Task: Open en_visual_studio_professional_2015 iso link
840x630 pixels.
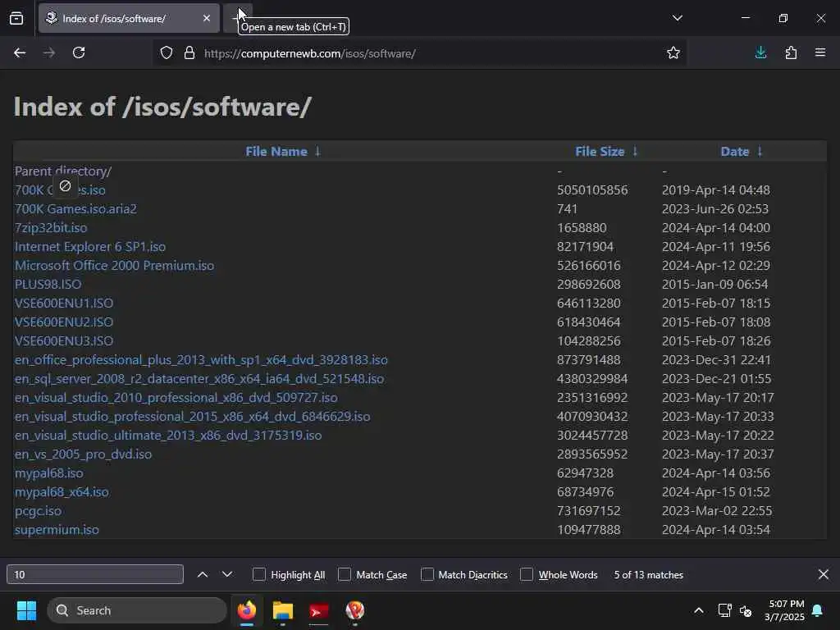Action: [x=192, y=416]
